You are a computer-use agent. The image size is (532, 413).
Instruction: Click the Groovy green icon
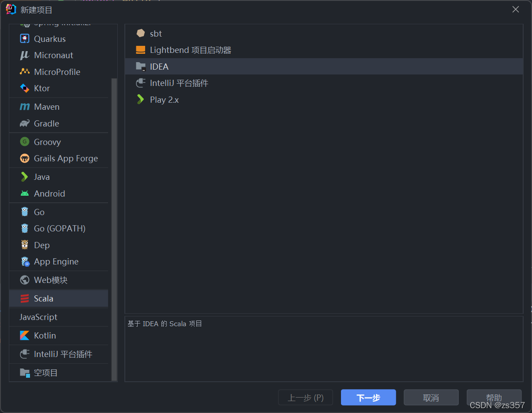(25, 142)
